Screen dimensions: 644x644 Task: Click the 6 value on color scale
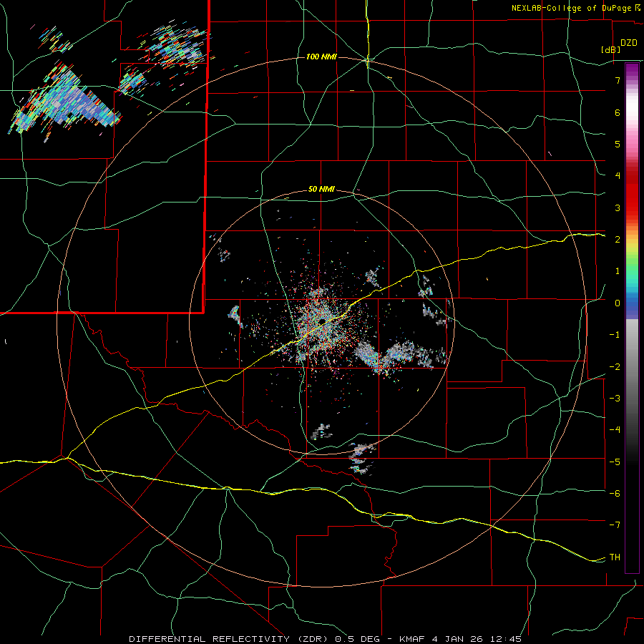[x=617, y=112]
